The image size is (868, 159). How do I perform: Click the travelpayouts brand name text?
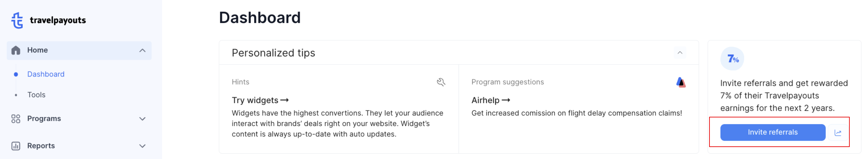pos(58,21)
